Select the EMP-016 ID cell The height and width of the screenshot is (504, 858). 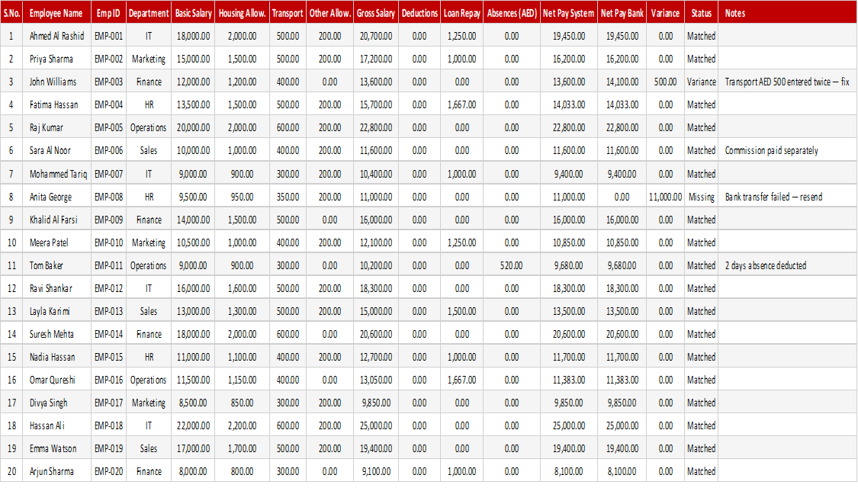pyautogui.click(x=108, y=380)
